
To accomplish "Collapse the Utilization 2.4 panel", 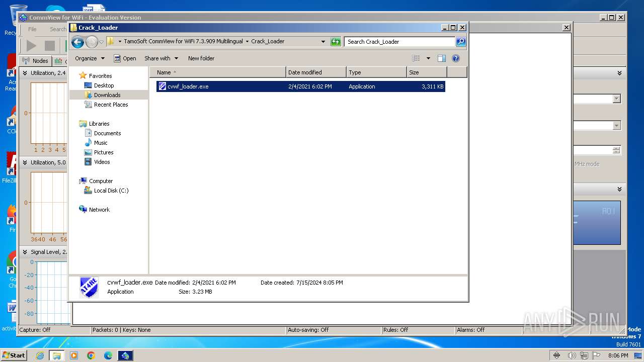I will click(x=25, y=73).
